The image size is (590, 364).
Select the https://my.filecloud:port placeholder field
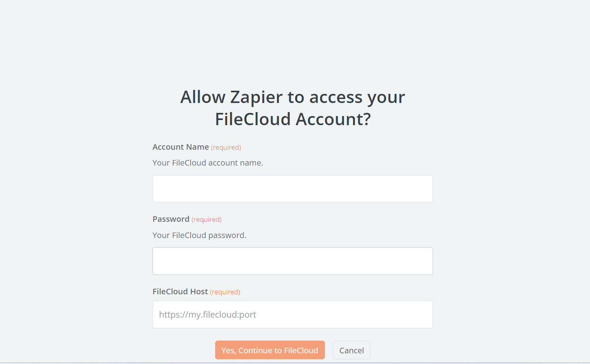tap(292, 314)
